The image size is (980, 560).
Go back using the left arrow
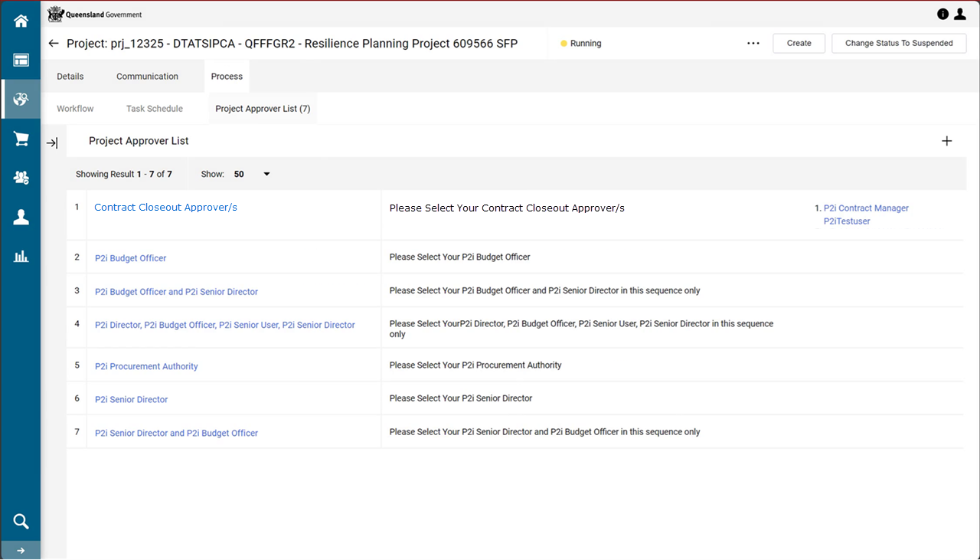pos(53,44)
